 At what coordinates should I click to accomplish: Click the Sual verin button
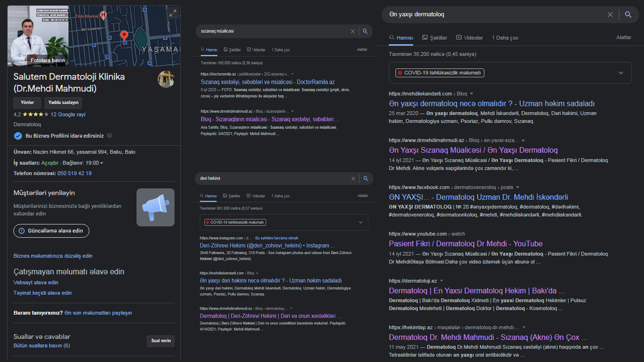(161, 341)
